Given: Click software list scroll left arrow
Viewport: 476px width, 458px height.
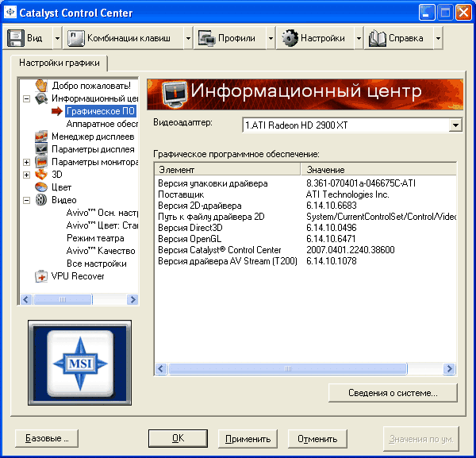Looking at the screenshot, I should click(161, 369).
